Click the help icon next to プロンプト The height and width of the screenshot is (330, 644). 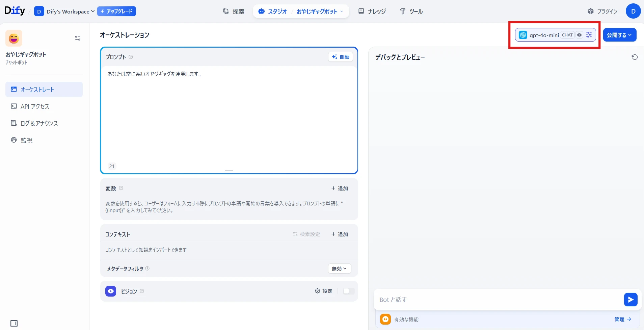click(131, 57)
